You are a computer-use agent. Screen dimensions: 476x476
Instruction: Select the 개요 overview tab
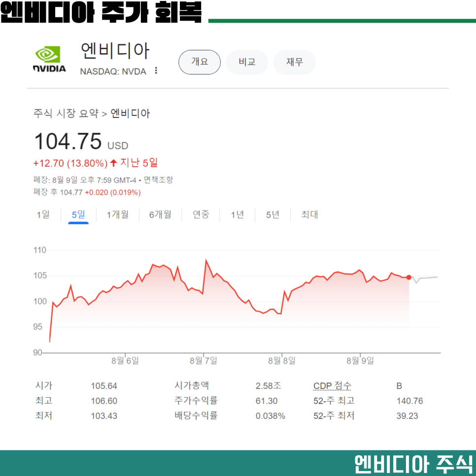pyautogui.click(x=200, y=62)
